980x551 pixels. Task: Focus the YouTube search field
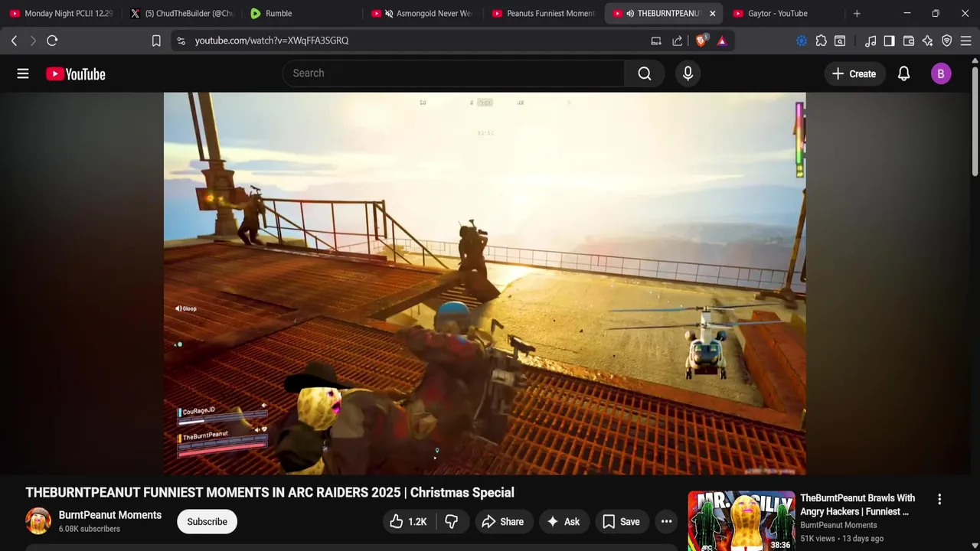tap(453, 73)
